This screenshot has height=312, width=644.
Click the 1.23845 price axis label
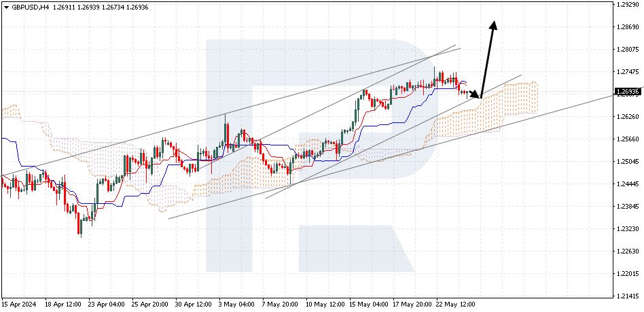(629, 206)
